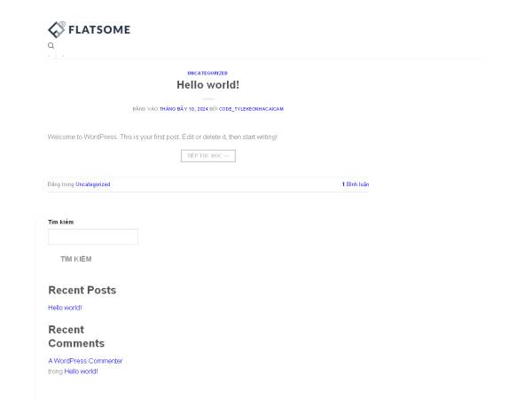Click the "Recent Comments" widget heading

pyautogui.click(x=76, y=336)
